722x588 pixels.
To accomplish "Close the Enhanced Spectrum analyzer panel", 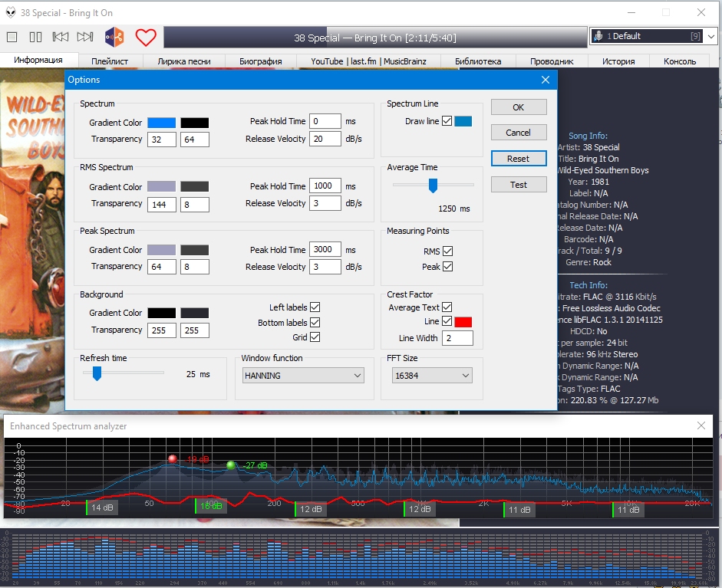I will (701, 425).
